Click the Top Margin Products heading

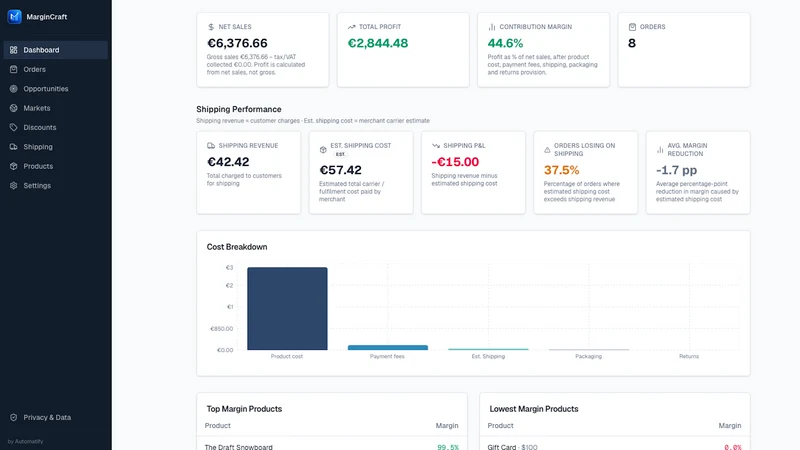tap(244, 409)
